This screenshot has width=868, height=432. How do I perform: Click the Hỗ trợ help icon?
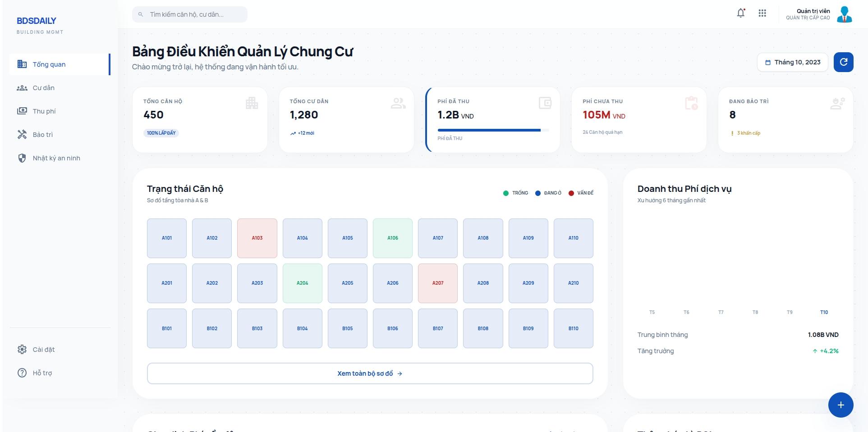[x=22, y=373]
